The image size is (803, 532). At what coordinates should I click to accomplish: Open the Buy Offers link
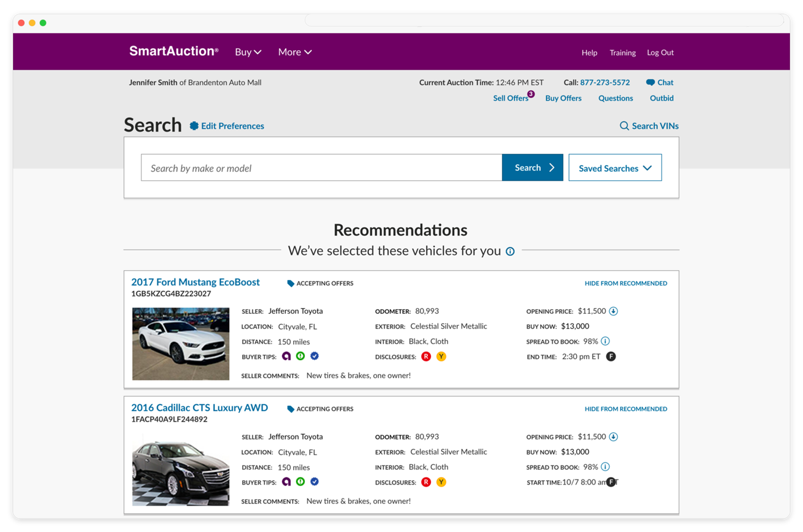click(x=563, y=98)
